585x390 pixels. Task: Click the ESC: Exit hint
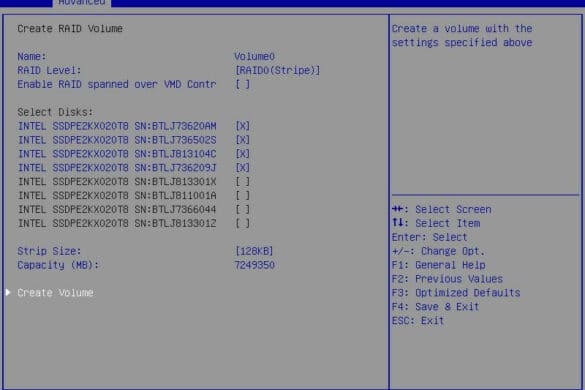[x=418, y=321]
